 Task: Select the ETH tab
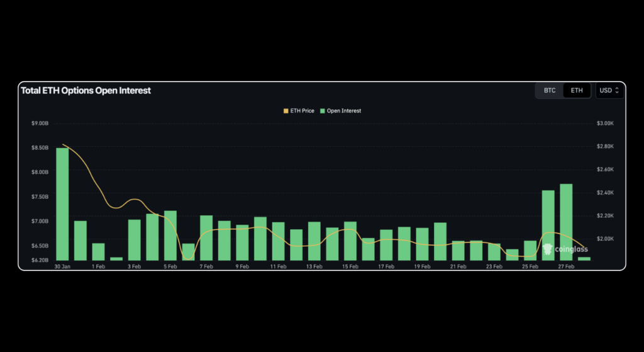pyautogui.click(x=577, y=91)
